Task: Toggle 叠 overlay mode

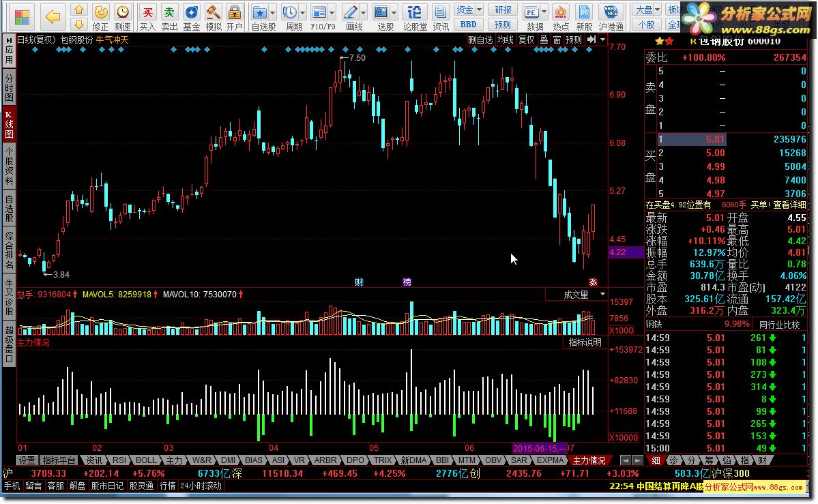Action: (x=544, y=40)
